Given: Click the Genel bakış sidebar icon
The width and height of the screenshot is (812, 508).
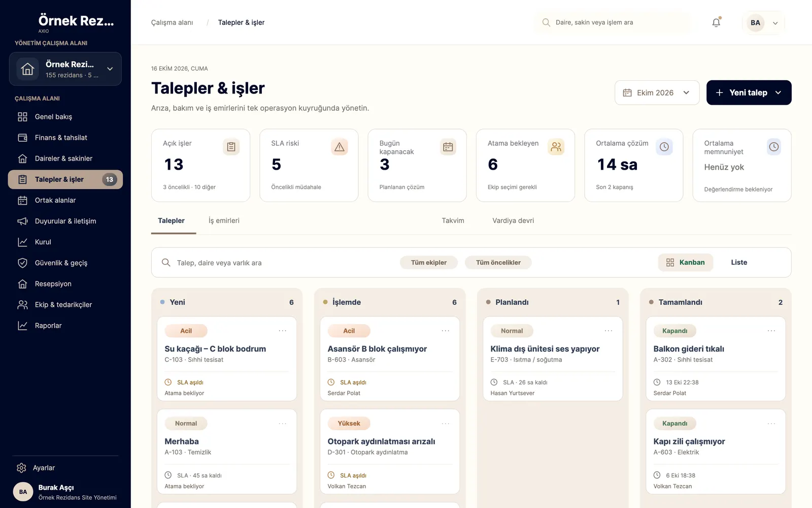Looking at the screenshot, I should 22,117.
